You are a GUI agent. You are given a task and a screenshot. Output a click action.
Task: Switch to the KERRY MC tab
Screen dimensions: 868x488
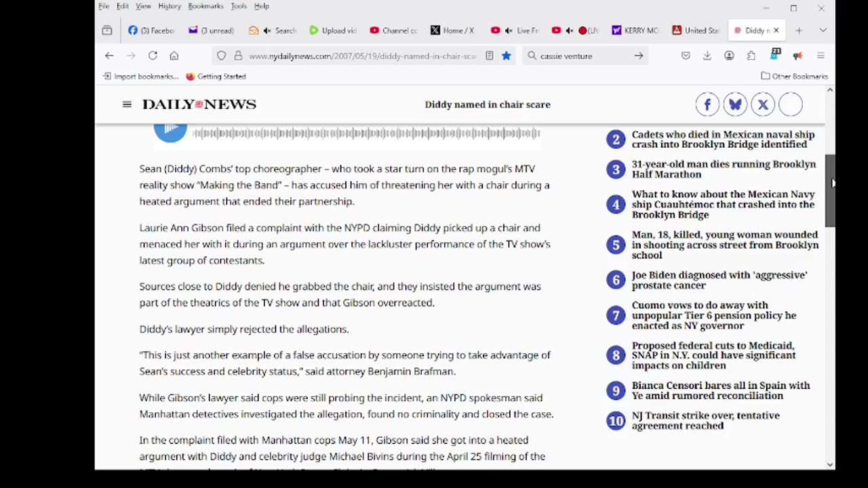point(635,30)
